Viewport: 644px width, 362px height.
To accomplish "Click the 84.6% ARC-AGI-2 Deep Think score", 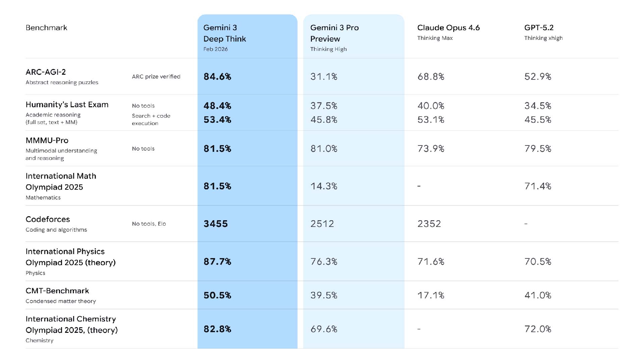I will [217, 77].
